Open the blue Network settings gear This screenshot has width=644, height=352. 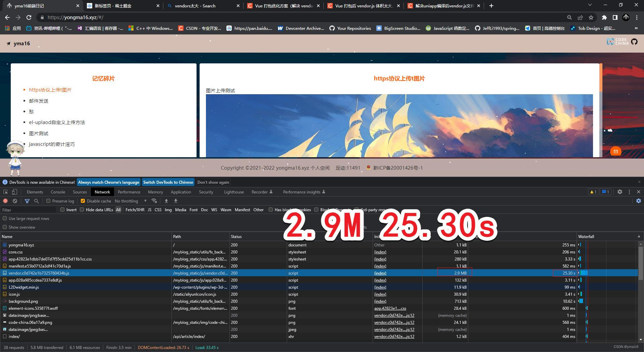pos(639,201)
